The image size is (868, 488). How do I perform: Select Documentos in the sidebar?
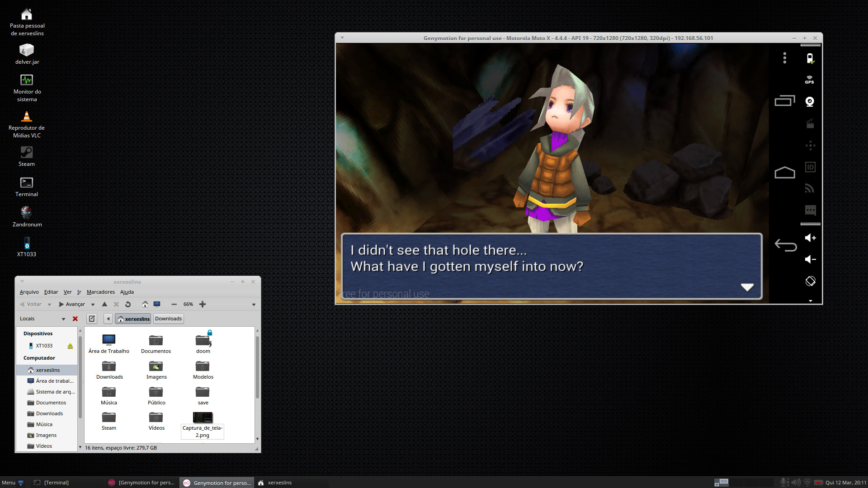(x=47, y=403)
